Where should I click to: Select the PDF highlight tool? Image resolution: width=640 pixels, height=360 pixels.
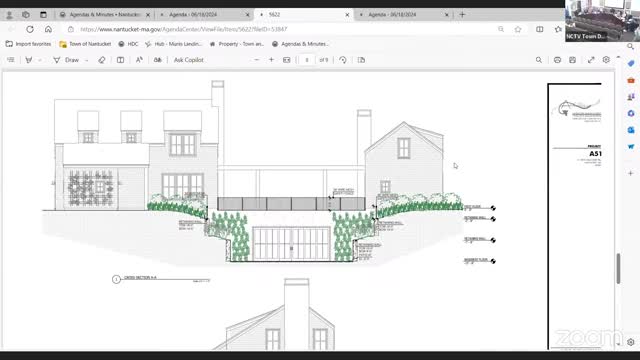[x=29, y=60]
